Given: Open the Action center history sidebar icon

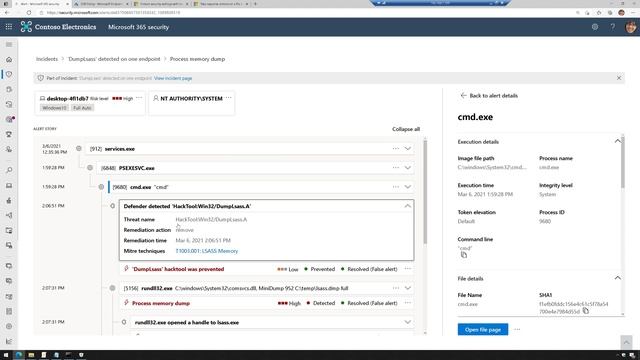Looking at the screenshot, I should 9,104.
